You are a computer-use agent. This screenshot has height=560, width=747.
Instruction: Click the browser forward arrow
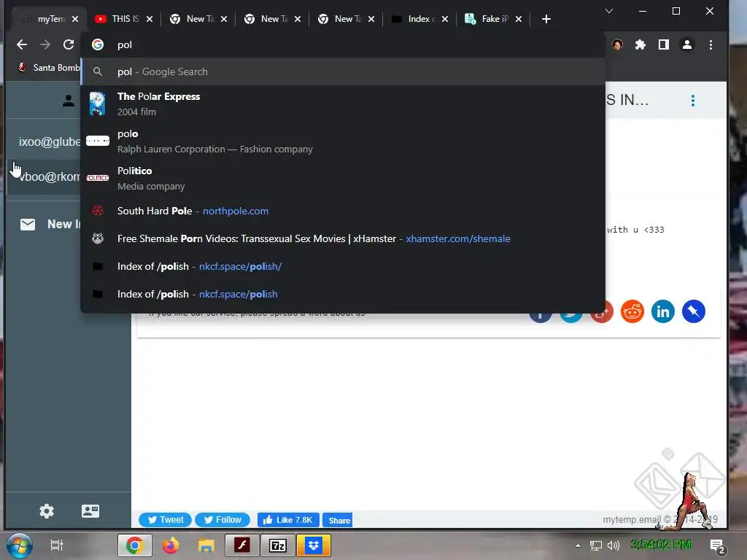(45, 44)
